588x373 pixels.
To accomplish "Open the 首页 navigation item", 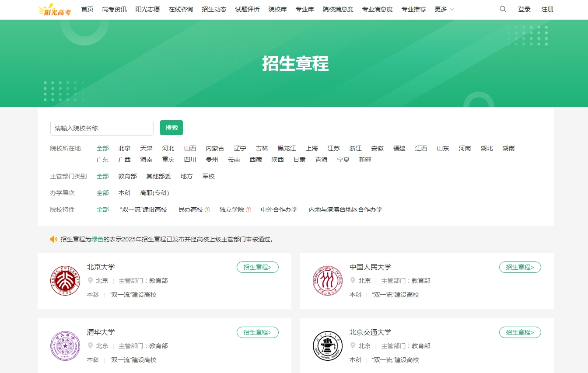I will (x=87, y=9).
